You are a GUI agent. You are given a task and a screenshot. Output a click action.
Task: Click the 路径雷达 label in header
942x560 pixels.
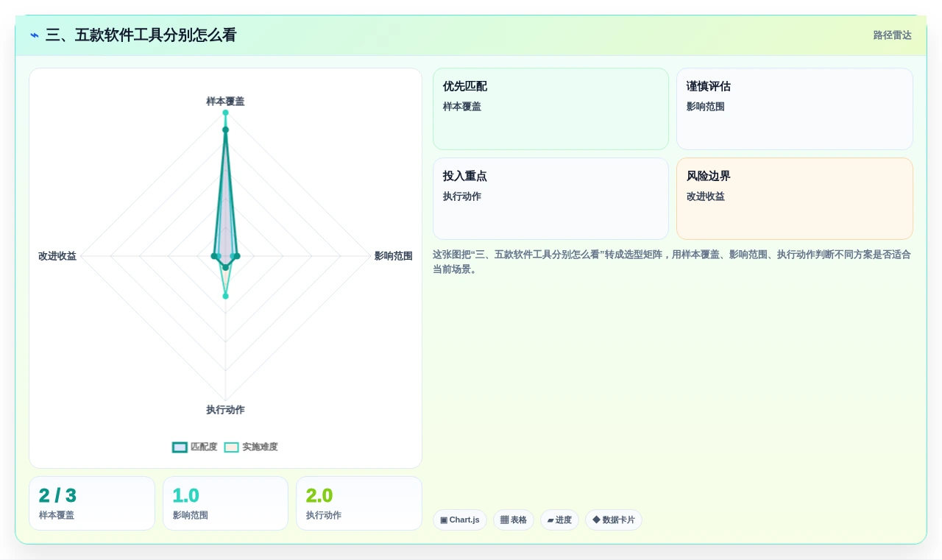893,35
